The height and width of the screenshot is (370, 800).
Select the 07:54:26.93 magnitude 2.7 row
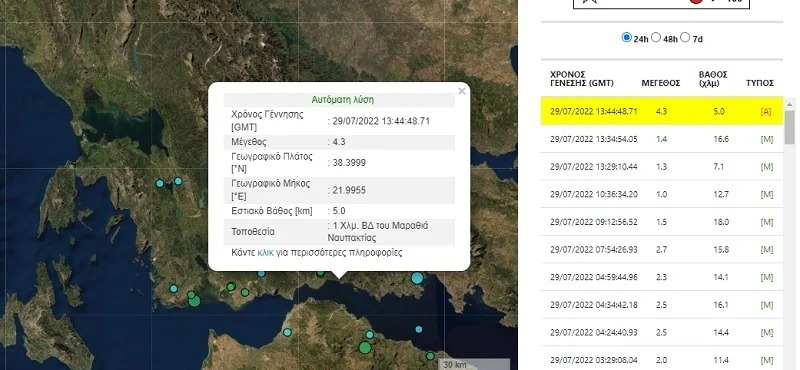(662, 250)
